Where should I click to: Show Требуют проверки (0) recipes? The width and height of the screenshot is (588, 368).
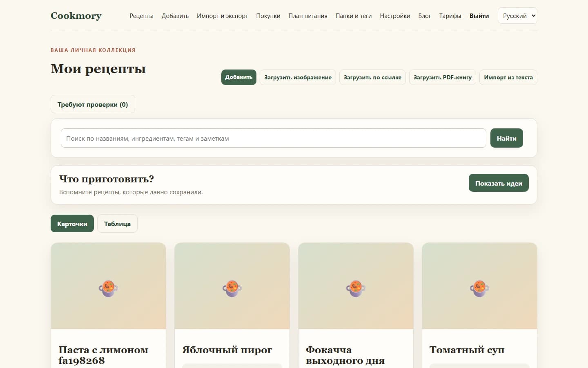(x=93, y=104)
